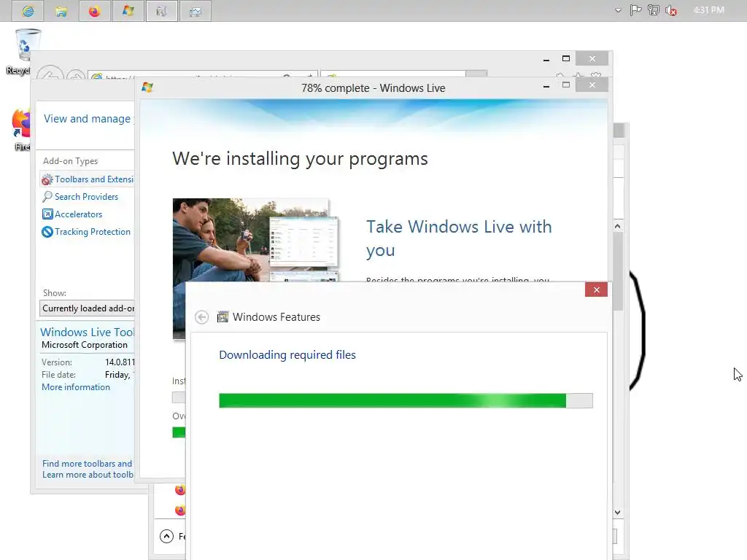Click the Microsoft Corporation publisher text
Screen dimensions: 747x560
point(85,345)
